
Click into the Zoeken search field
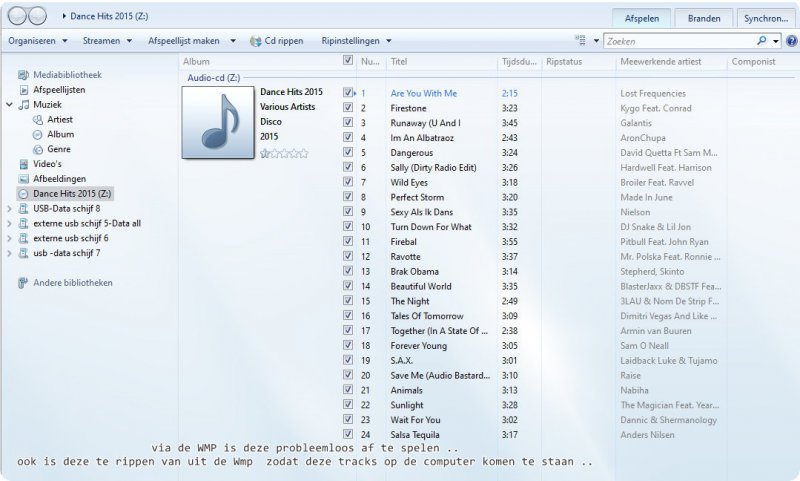(x=680, y=41)
